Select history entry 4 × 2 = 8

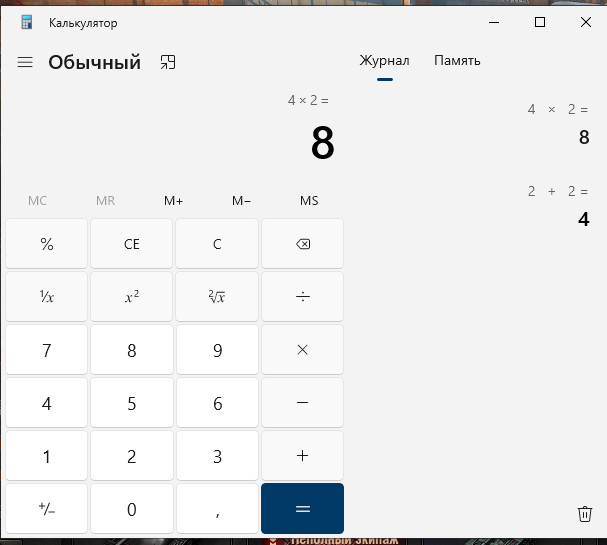click(479, 124)
